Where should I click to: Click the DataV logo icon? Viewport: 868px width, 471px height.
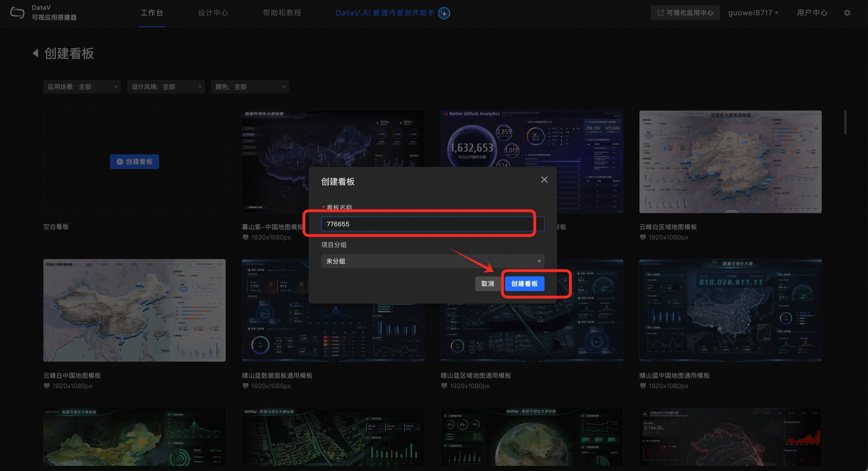click(x=17, y=13)
